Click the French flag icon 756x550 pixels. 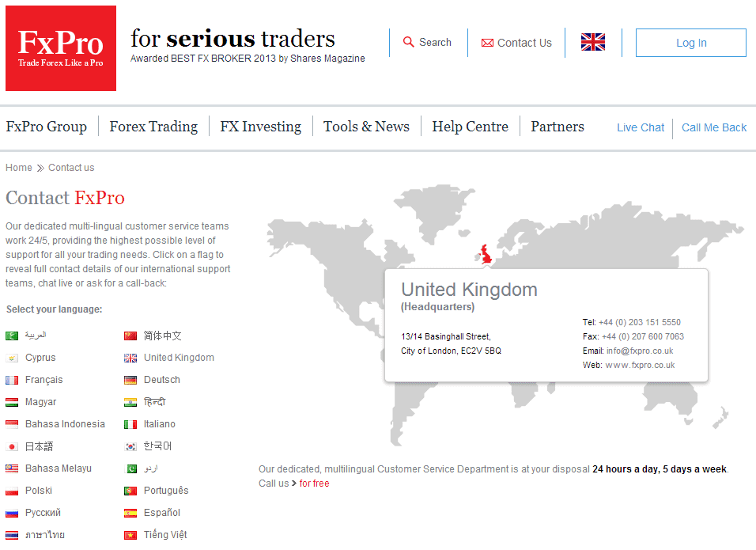click(x=12, y=380)
